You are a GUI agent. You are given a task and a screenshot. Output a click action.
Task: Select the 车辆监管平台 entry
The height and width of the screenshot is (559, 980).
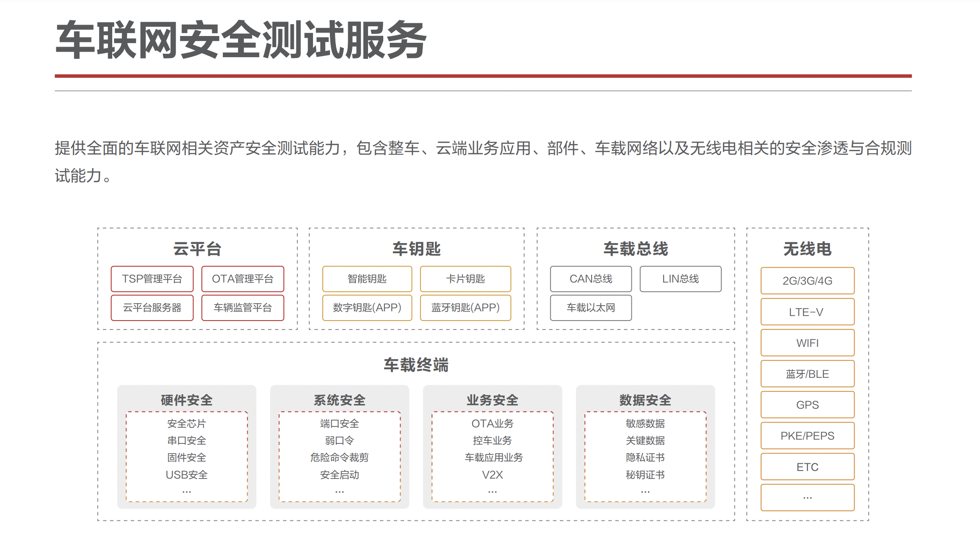tap(242, 308)
